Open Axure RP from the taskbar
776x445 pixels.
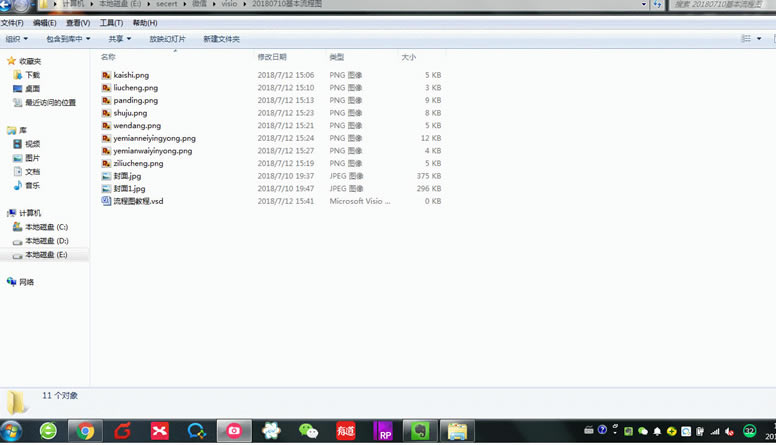pyautogui.click(x=383, y=431)
